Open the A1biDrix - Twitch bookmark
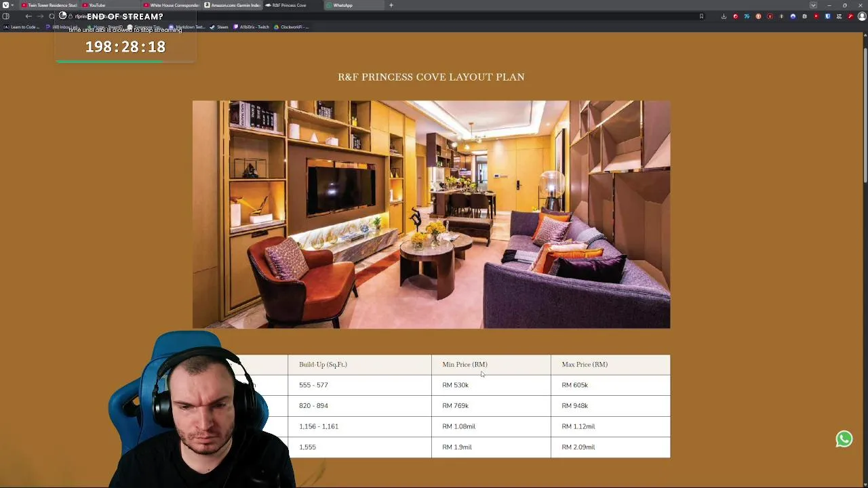868x488 pixels. tap(252, 27)
